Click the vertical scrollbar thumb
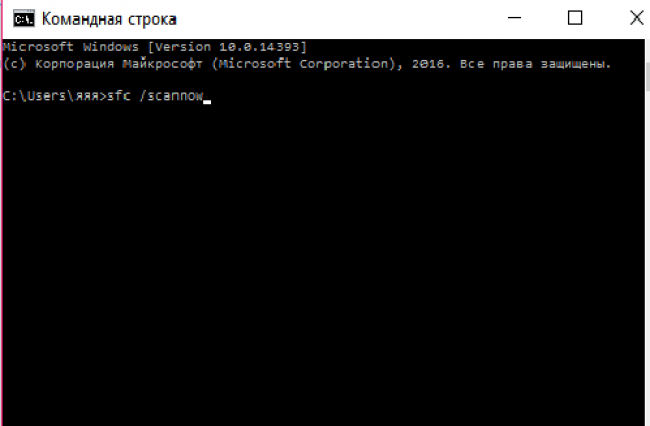Screen dimensions: 650x426 pyautogui.click(x=648, y=77)
